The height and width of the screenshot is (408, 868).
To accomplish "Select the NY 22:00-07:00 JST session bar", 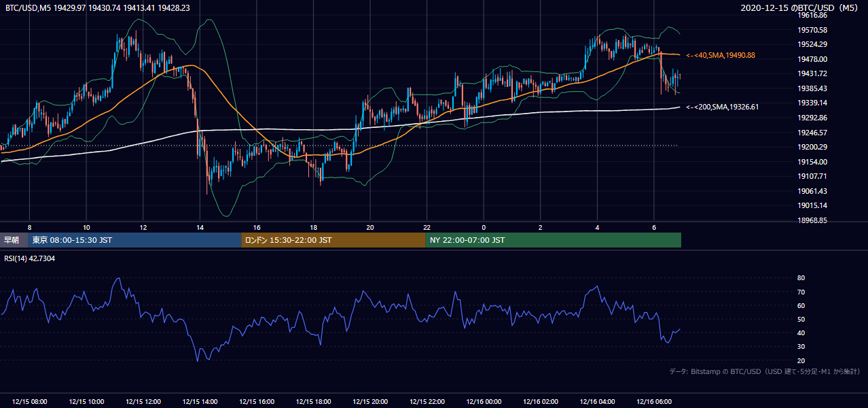I will (554, 240).
